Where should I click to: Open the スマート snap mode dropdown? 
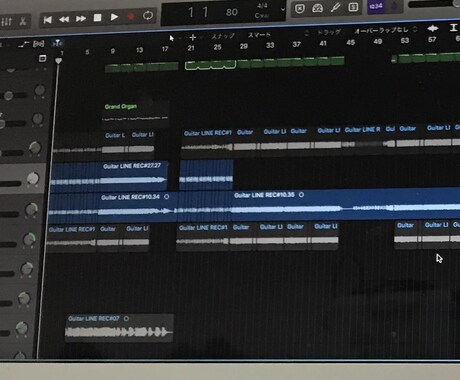(259, 35)
